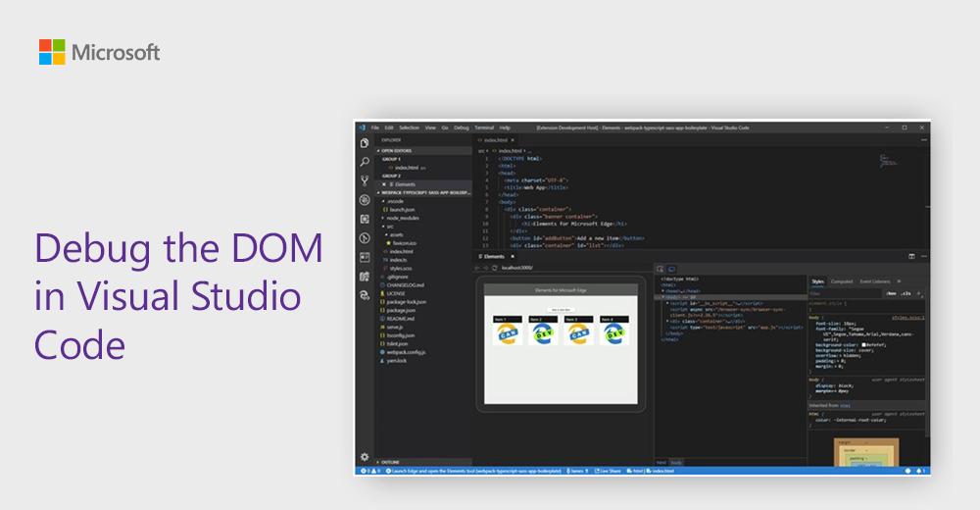Click the notifications bell in status bar
The image size is (980, 510).
[920, 471]
